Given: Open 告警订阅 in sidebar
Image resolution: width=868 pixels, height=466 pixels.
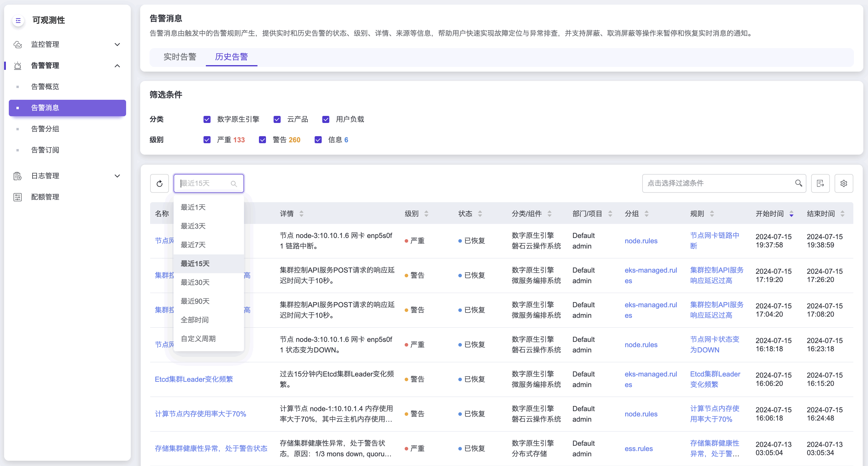Looking at the screenshot, I should pyautogui.click(x=45, y=150).
